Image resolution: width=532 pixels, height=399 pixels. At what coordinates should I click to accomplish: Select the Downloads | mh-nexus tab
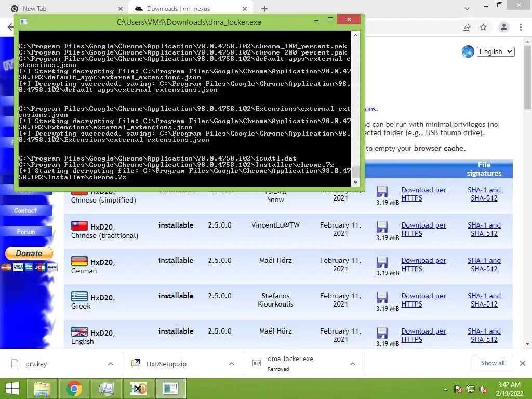[x=190, y=8]
